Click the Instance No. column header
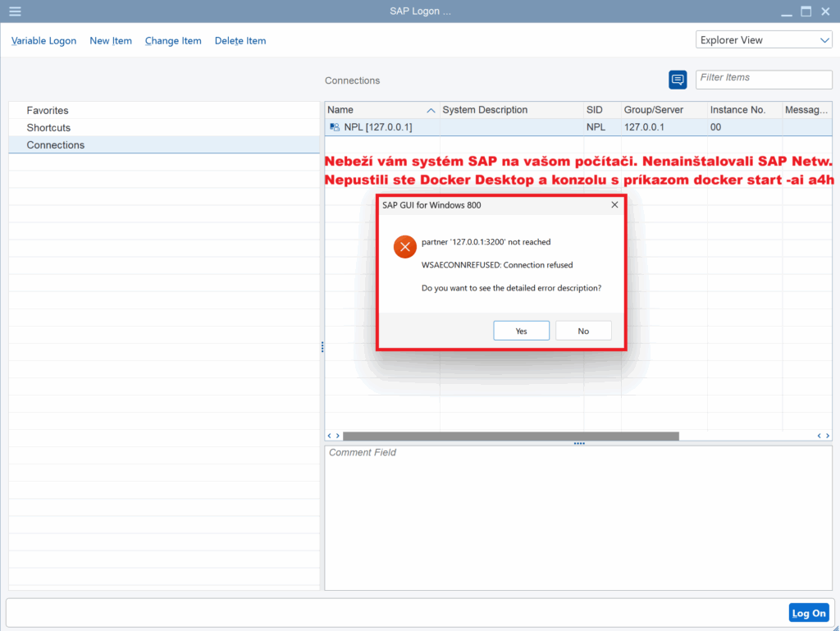Image resolution: width=840 pixels, height=631 pixels. coord(745,110)
